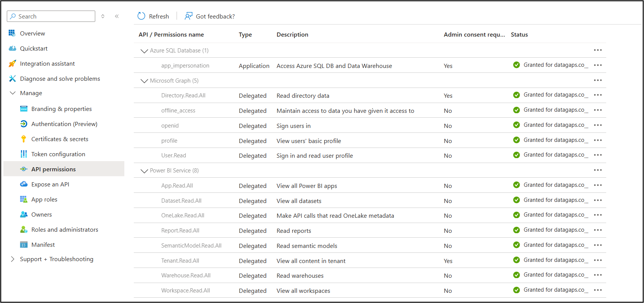Viewport: 644px width, 303px height.
Task: Open the SemanticModel.Read.All permission
Action: click(x=191, y=246)
